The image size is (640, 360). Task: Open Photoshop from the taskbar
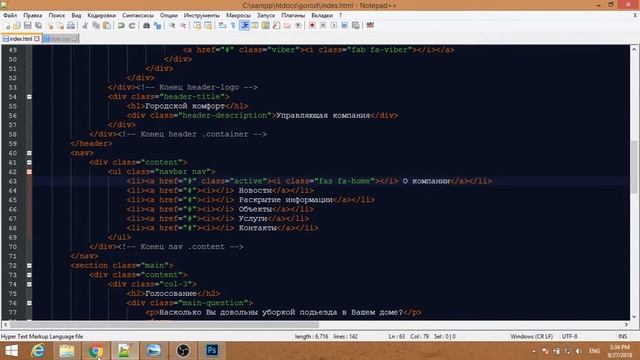[212, 351]
